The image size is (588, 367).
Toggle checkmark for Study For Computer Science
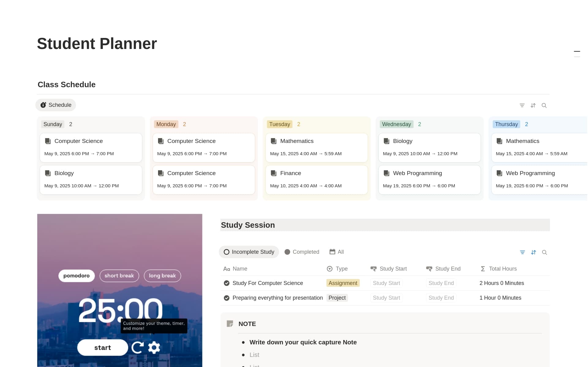click(227, 283)
